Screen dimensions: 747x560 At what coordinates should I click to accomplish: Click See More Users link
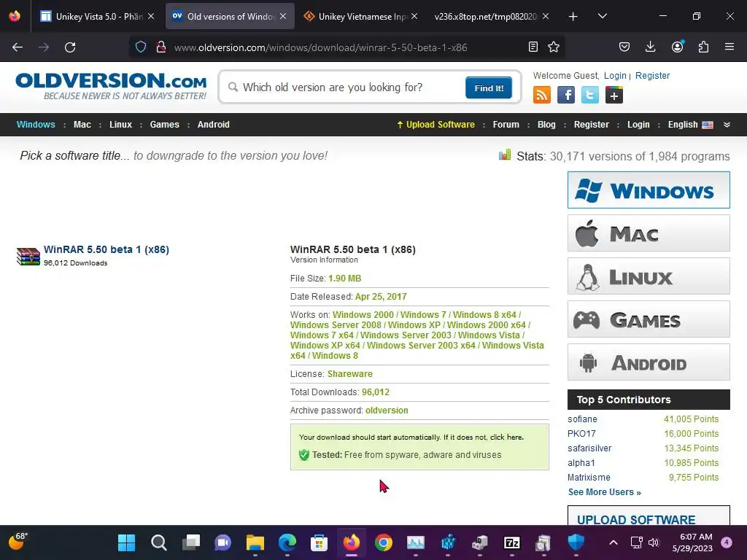(604, 492)
